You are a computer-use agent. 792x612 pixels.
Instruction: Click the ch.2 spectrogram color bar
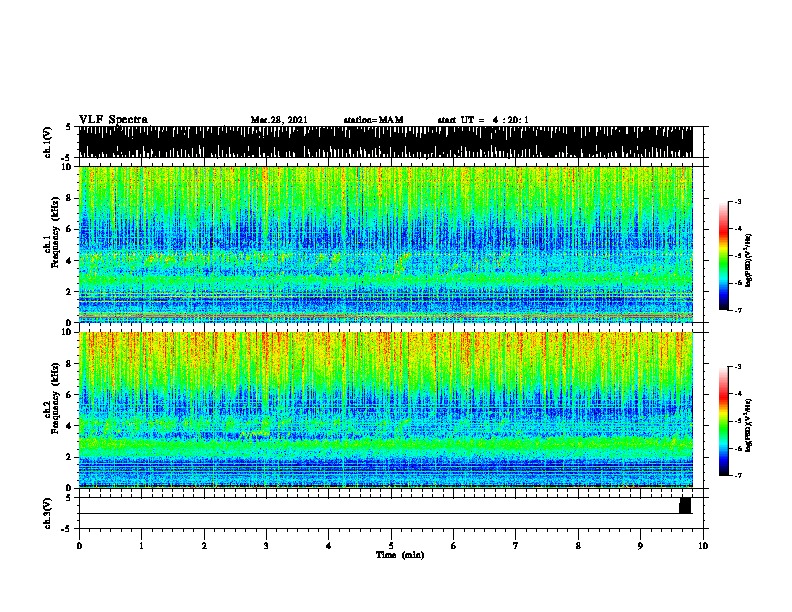coord(723,421)
